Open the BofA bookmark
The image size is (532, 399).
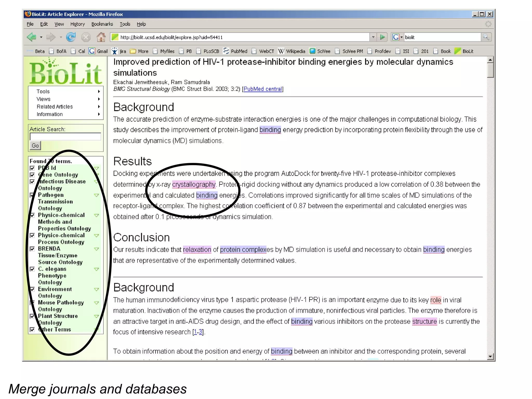(58, 51)
